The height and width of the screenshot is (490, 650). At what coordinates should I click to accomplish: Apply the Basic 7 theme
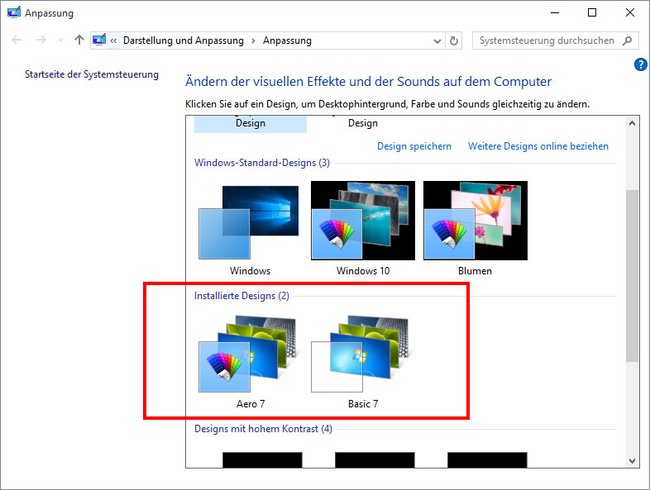pyautogui.click(x=363, y=361)
